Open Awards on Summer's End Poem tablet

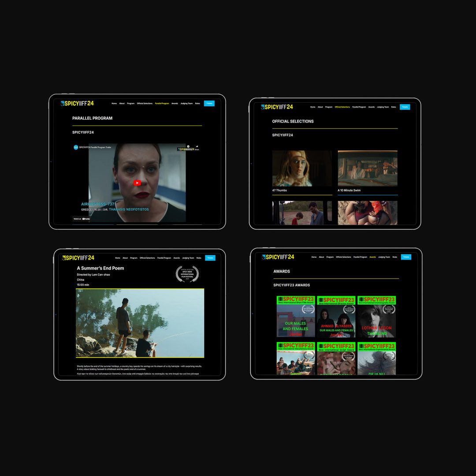(176, 258)
